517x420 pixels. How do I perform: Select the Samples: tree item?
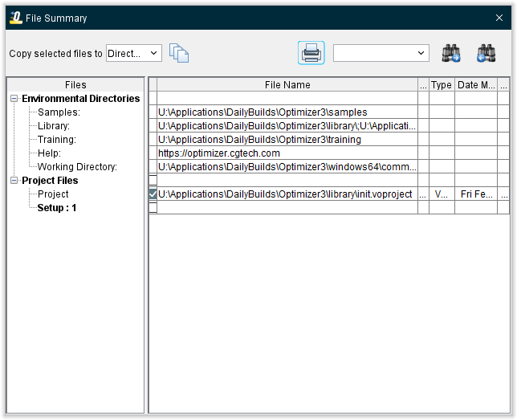59,112
